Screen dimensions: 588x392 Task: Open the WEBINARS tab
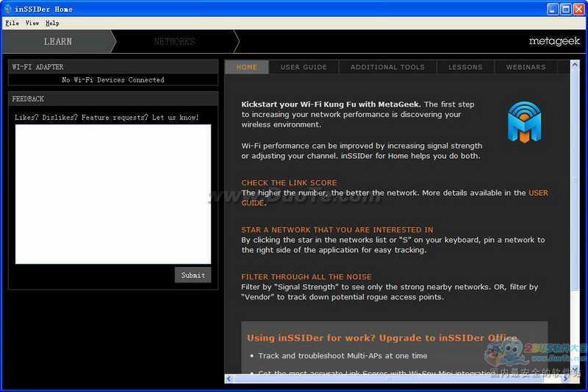click(526, 67)
